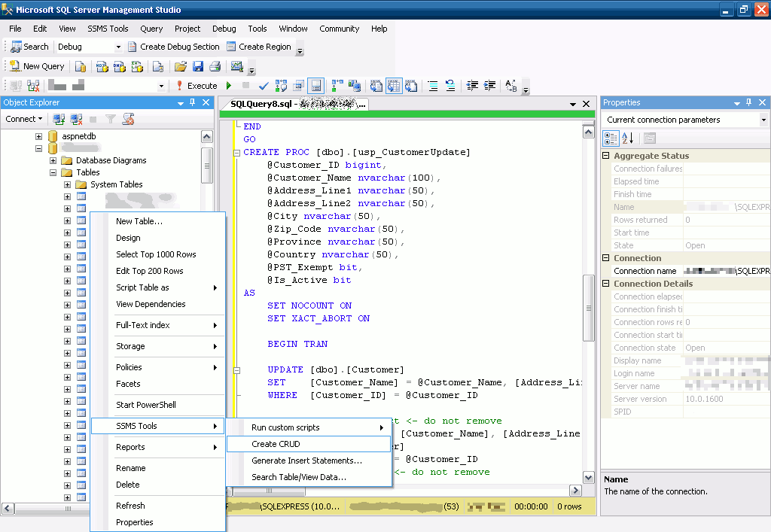Click the Print icon in toolbar

[x=215, y=66]
